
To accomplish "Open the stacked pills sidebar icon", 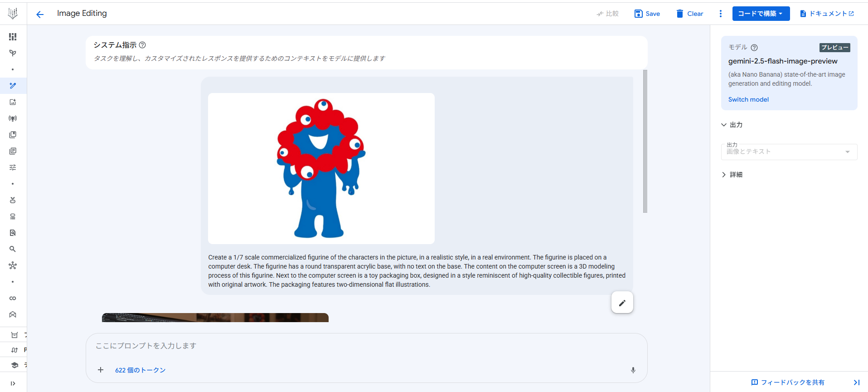I will coord(13,216).
